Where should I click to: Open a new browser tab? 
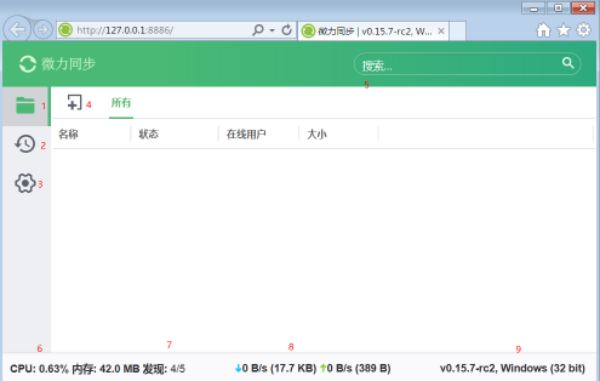[458, 31]
